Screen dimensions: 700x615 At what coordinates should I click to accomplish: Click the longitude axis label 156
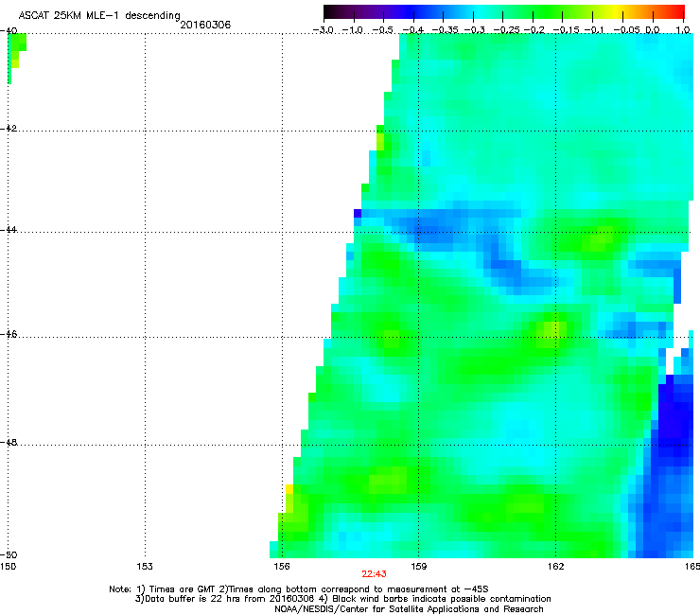coord(282,567)
